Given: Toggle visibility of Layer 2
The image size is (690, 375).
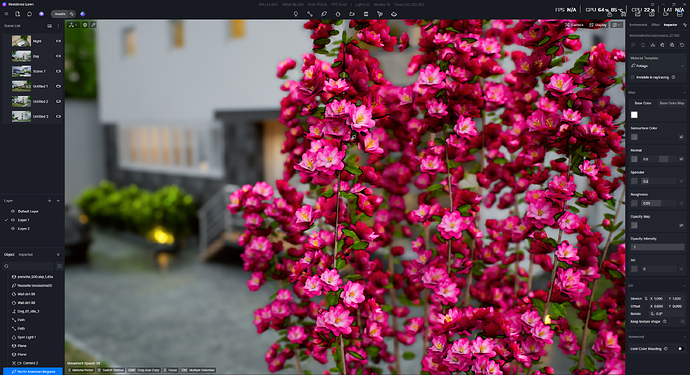Looking at the screenshot, I should point(13,228).
